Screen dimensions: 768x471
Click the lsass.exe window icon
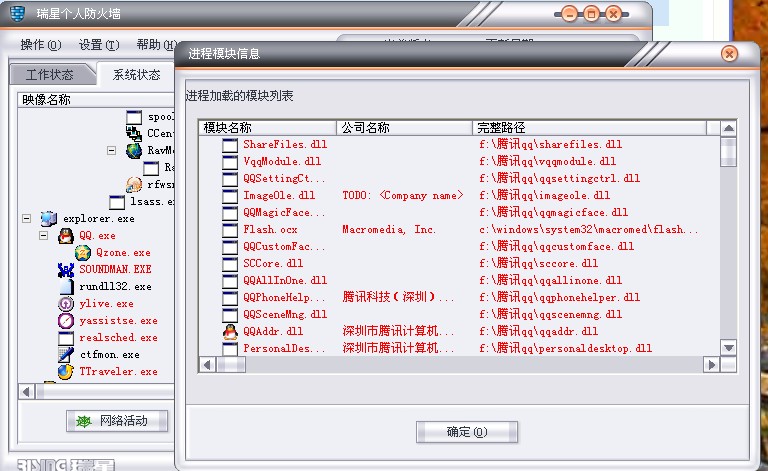(x=117, y=202)
